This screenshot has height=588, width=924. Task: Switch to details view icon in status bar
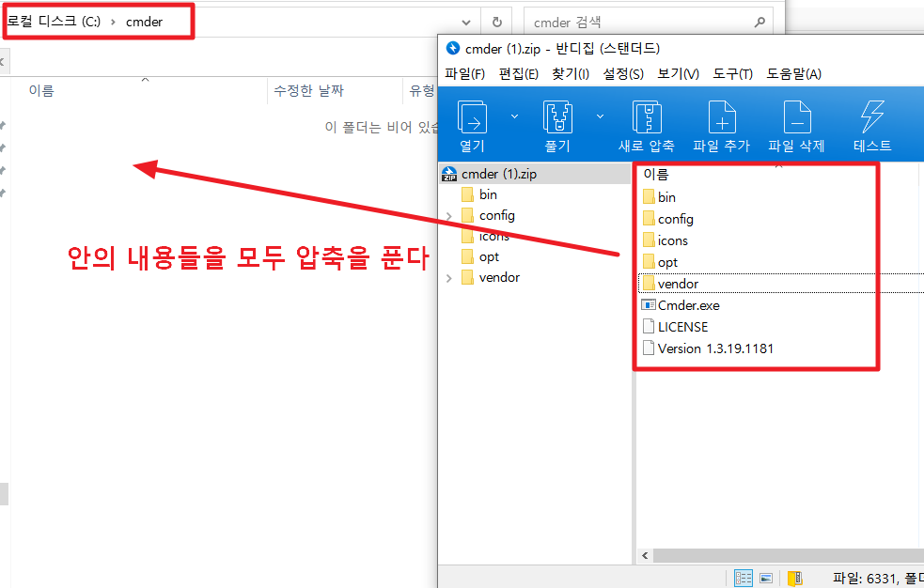pos(744,579)
